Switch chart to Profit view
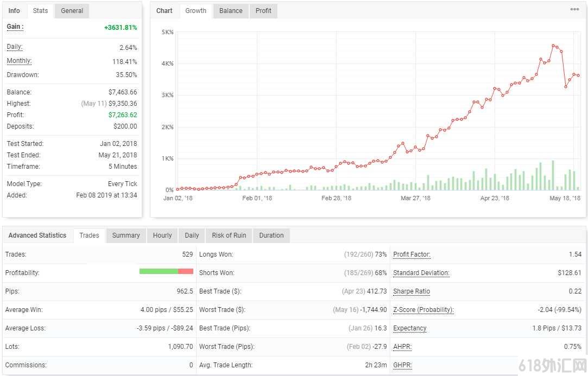Viewport: 588px width, 376px height. (263, 11)
